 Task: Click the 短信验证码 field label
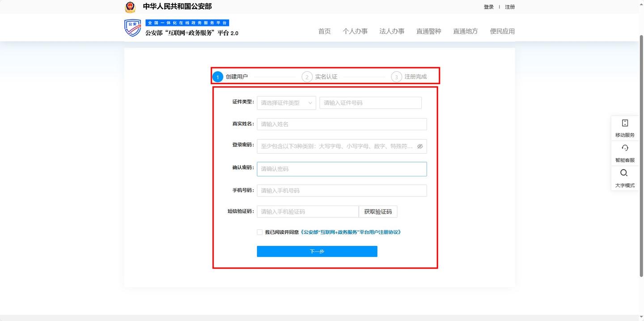[x=241, y=211]
